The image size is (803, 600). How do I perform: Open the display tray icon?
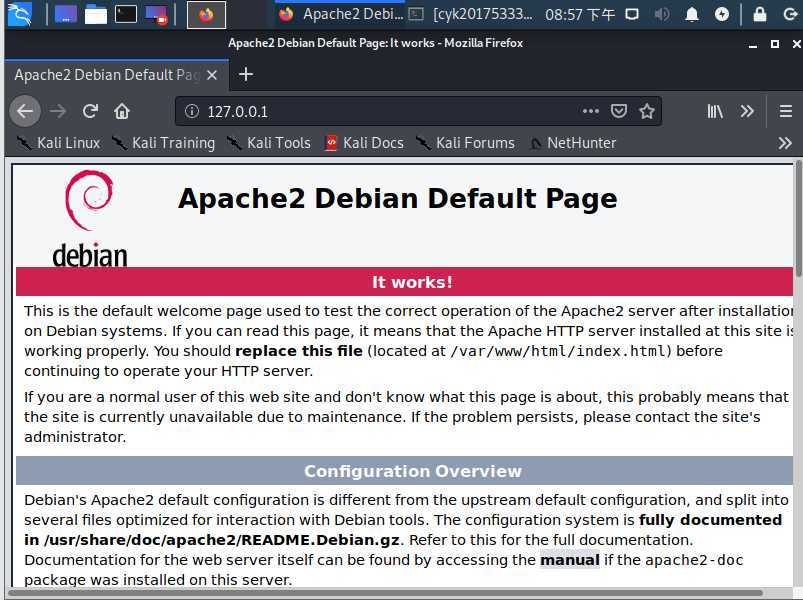pyautogui.click(x=632, y=14)
